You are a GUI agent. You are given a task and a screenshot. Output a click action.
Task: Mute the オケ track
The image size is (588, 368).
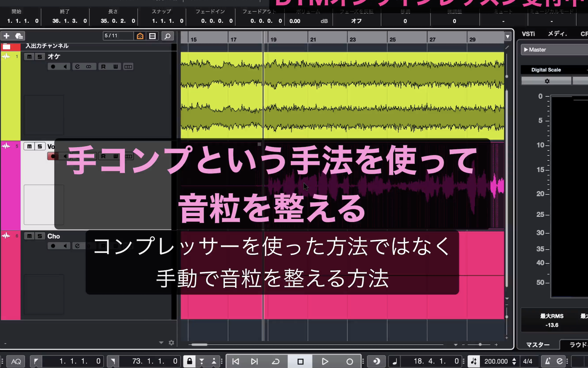(29, 57)
